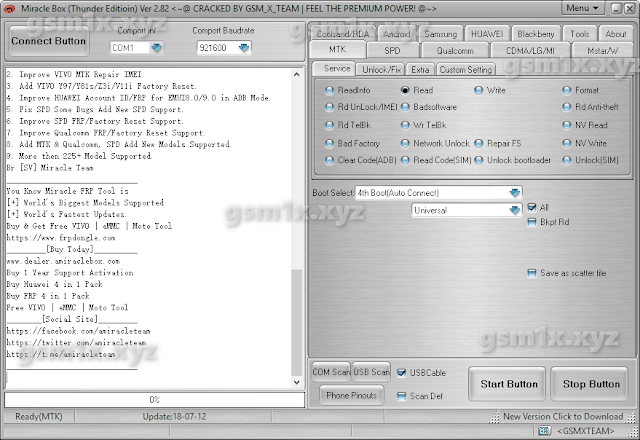This screenshot has width=640, height=440.
Task: Open the HUAWEI tab
Action: pyautogui.click(x=487, y=34)
